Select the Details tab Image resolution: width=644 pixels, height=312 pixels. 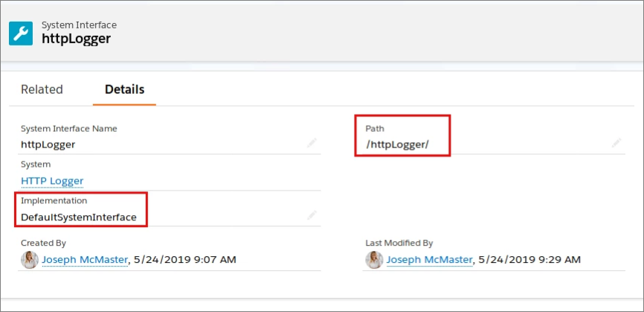(x=124, y=89)
